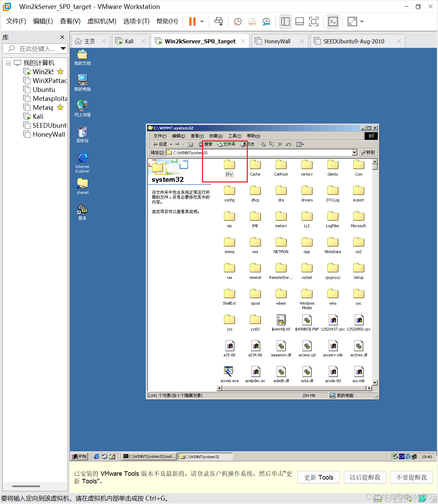The image size is (438, 504).
Task: Click the 历史 history toolbar button
Action: 247,144
